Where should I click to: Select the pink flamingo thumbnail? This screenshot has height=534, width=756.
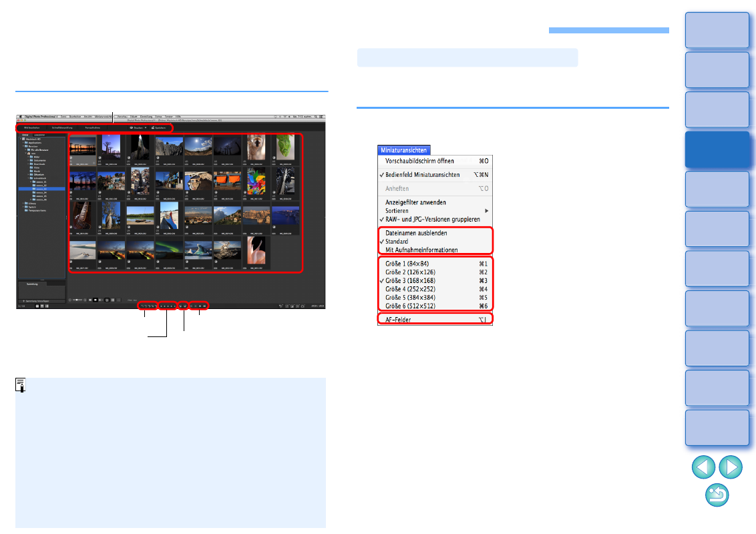[x=256, y=250]
